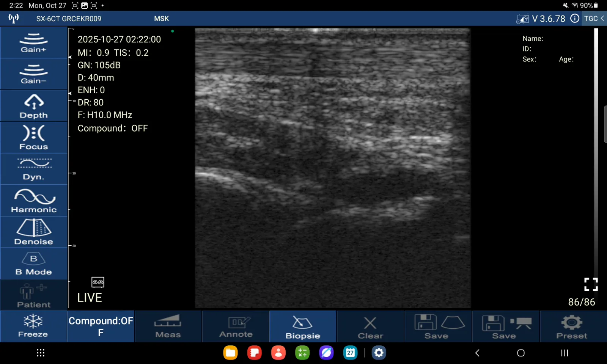Freeze the live ultrasound image

[x=33, y=326]
